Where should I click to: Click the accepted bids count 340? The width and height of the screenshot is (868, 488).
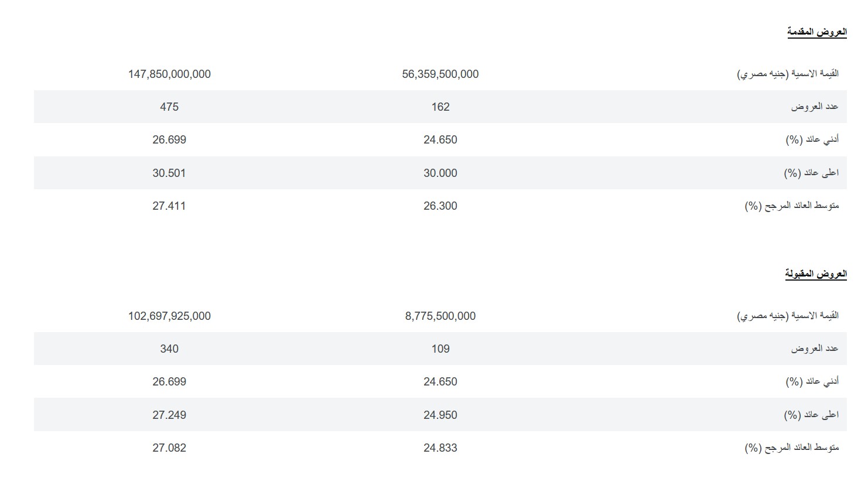tap(169, 349)
